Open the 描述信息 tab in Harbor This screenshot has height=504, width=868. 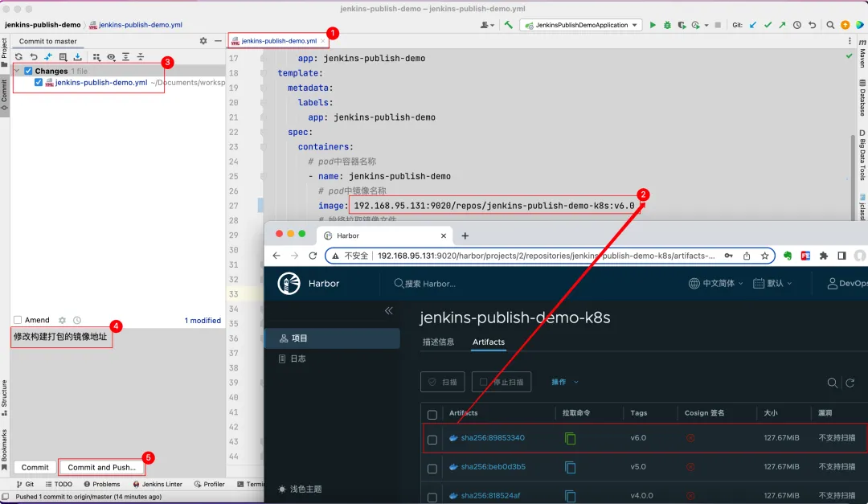pyautogui.click(x=439, y=342)
